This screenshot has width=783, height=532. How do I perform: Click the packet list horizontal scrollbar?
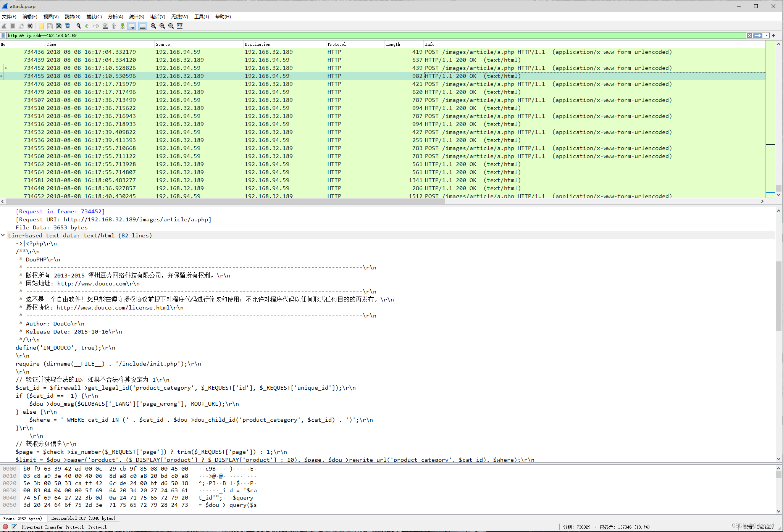225,202
